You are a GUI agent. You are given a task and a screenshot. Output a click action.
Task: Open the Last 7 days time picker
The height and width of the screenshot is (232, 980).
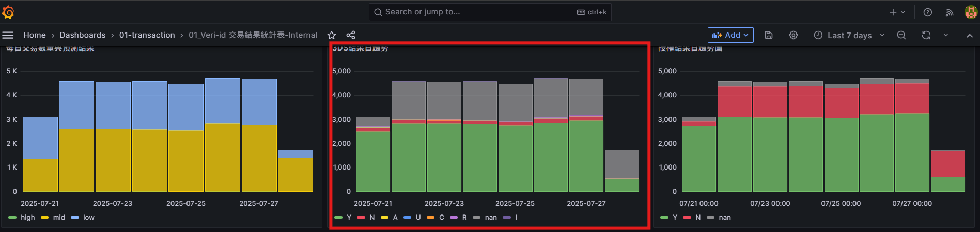[x=849, y=35]
